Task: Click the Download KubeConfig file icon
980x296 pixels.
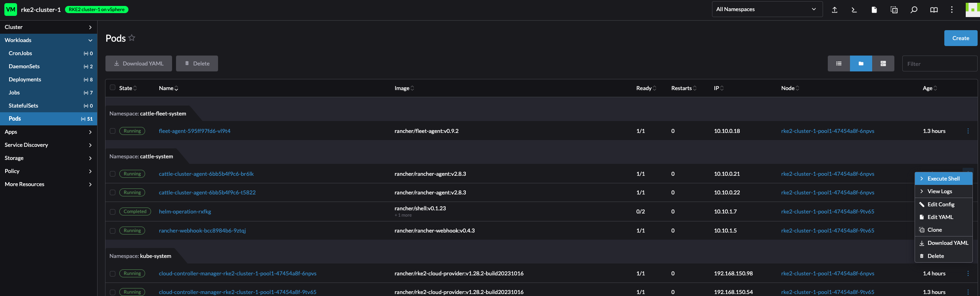Action: tap(874, 10)
